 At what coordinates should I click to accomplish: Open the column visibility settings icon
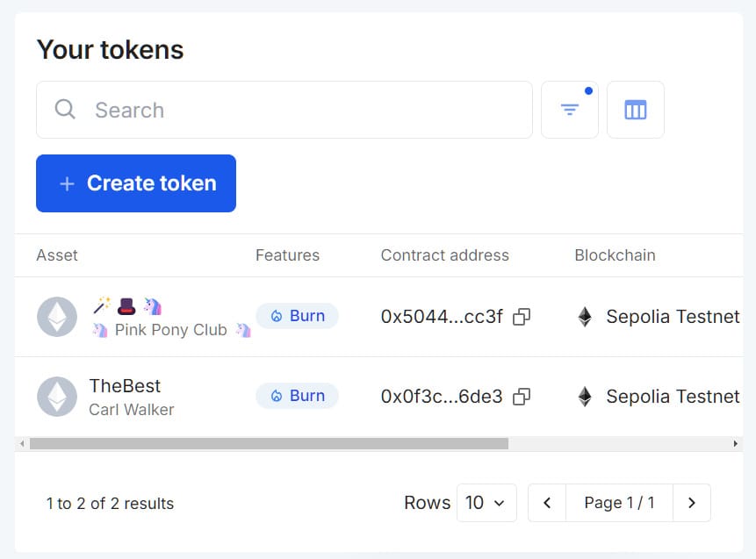coord(635,109)
